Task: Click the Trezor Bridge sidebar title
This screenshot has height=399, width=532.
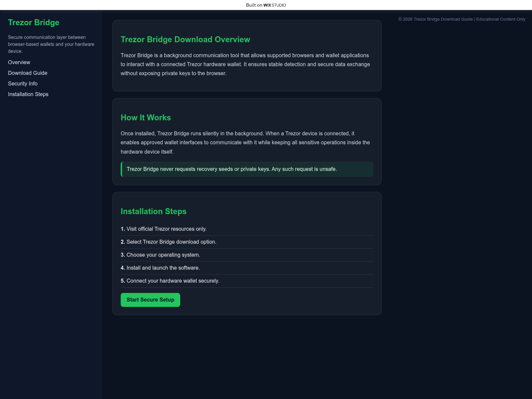Action: click(x=34, y=23)
